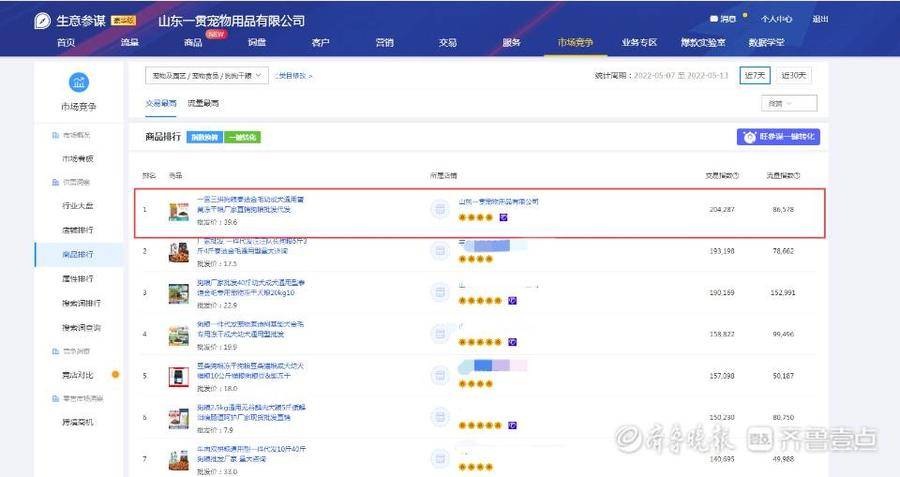Switch to the 流量最高 tab
The image size is (900, 477).
tap(203, 103)
